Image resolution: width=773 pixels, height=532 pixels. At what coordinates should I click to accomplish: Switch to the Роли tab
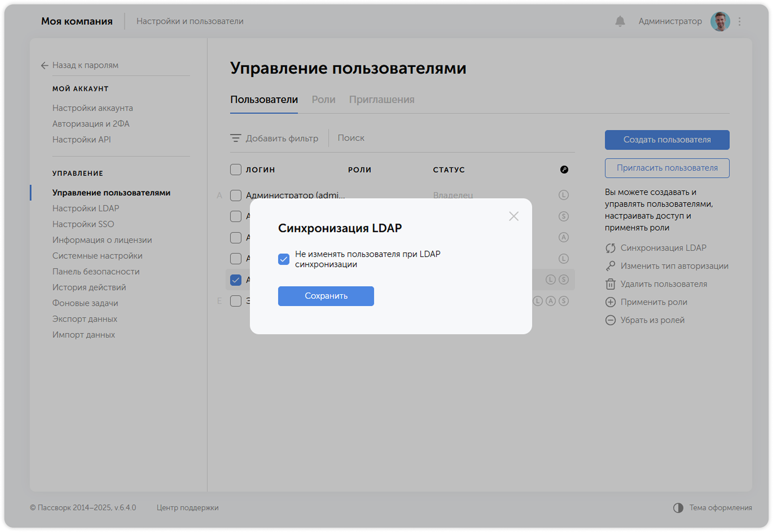tap(323, 99)
